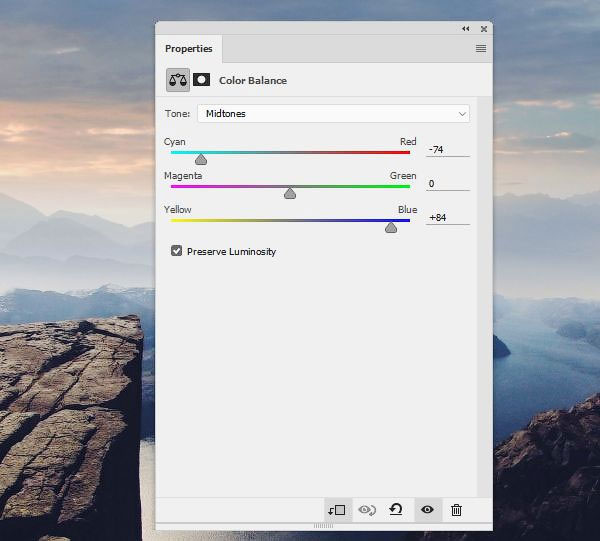Screen dimensions: 600x541
Task: Click the Red label
Action: (x=408, y=142)
